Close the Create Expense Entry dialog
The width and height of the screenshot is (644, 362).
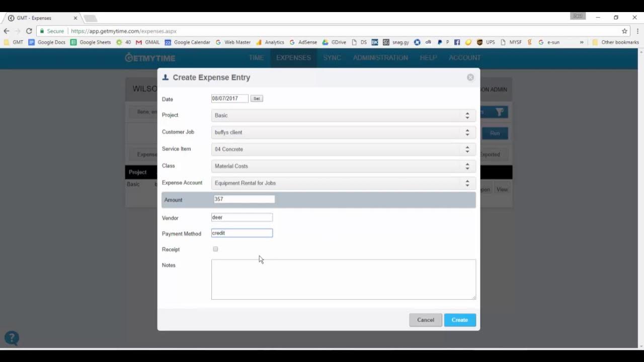[x=470, y=77]
